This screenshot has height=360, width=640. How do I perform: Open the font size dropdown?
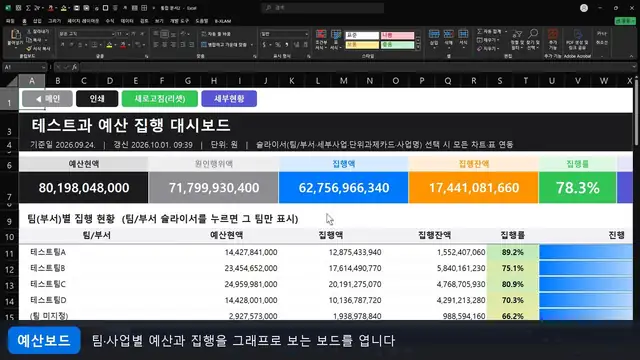[x=127, y=34]
